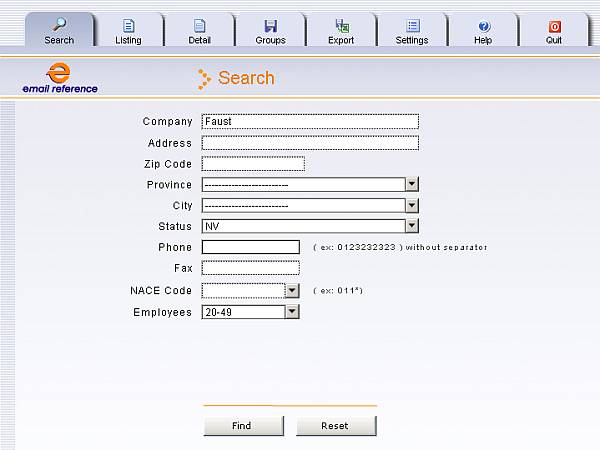Switch to the Search tab label
This screenshot has width=600, height=450.
[59, 40]
